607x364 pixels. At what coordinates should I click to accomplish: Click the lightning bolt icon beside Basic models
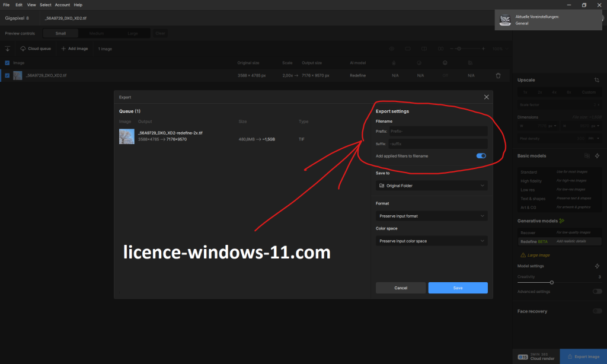[597, 156]
